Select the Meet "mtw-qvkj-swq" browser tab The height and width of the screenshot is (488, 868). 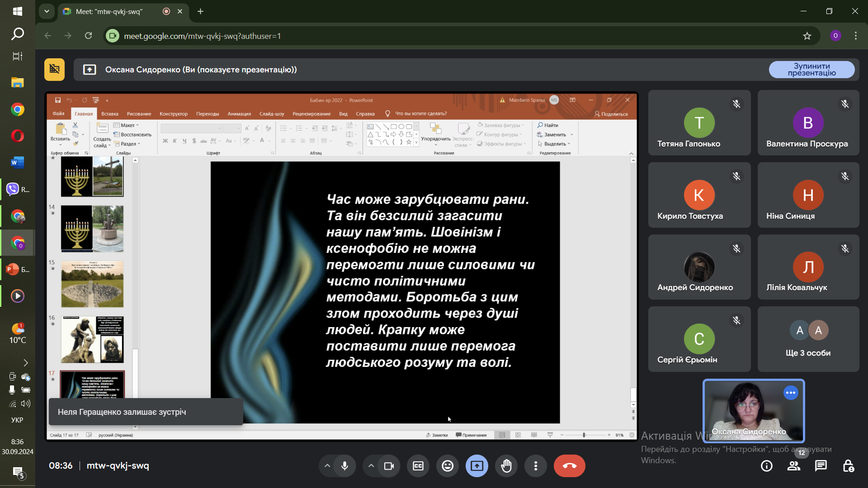(x=108, y=11)
